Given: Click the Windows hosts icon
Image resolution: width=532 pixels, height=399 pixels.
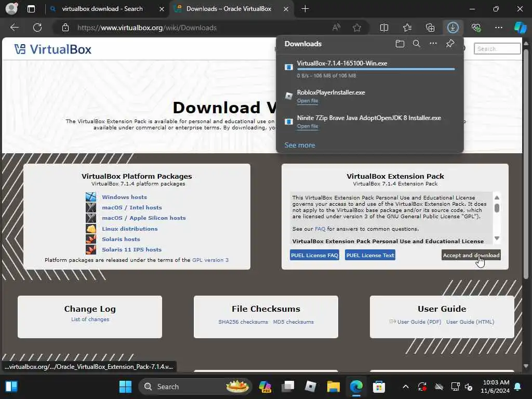Looking at the screenshot, I should coord(91,197).
